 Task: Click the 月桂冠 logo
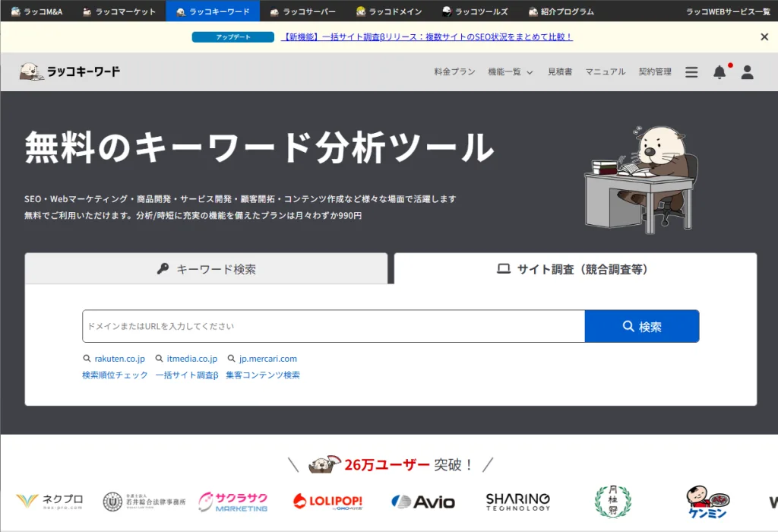(613, 502)
